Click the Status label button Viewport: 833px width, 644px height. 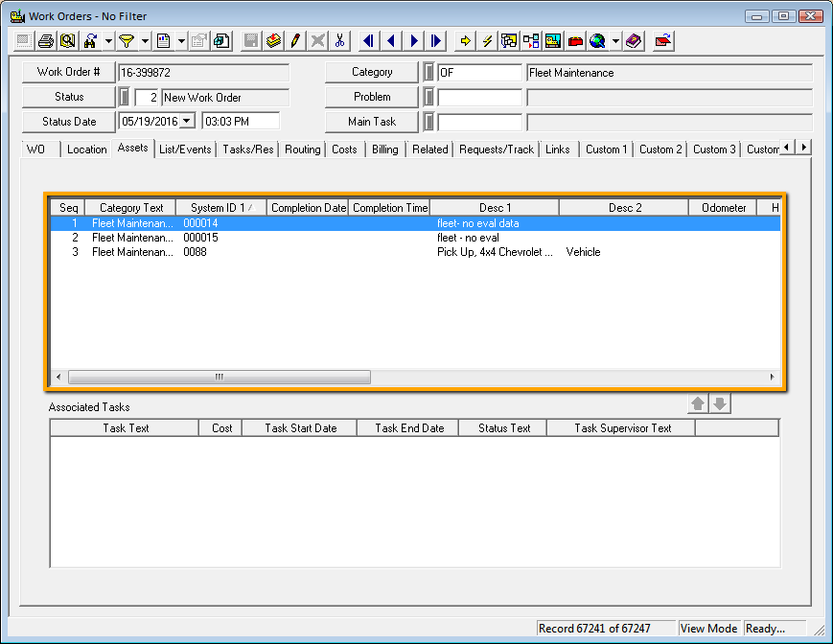click(68, 97)
